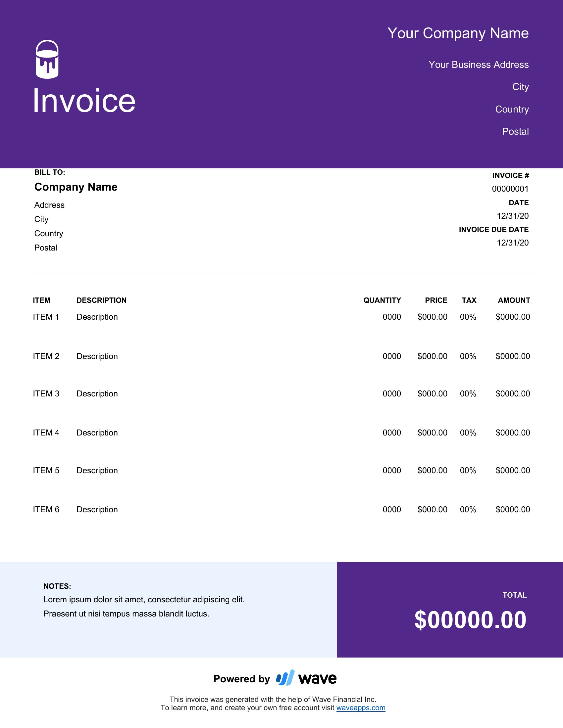
Task: Click the Description cell of ITEM 1
Action: (x=97, y=317)
